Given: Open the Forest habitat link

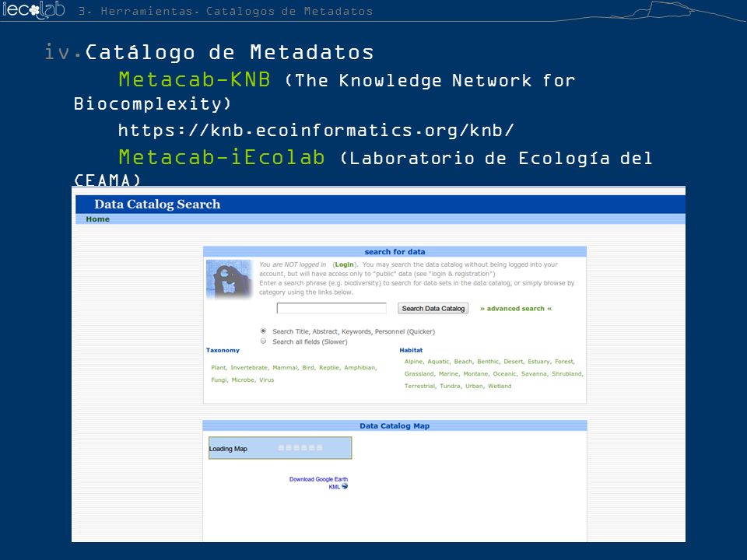Looking at the screenshot, I should coord(564,362).
